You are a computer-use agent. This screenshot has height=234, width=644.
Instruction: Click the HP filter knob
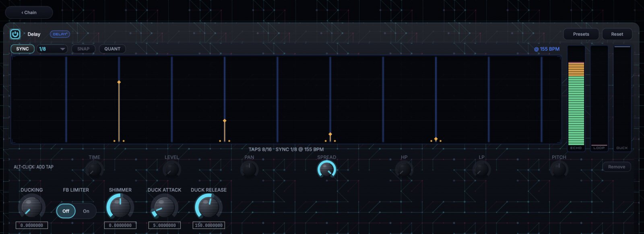pos(404,170)
